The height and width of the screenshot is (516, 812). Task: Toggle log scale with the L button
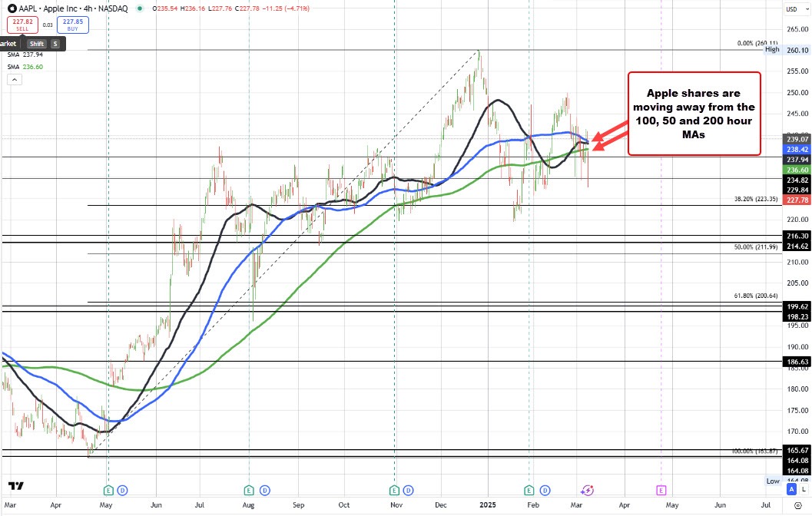[804, 489]
